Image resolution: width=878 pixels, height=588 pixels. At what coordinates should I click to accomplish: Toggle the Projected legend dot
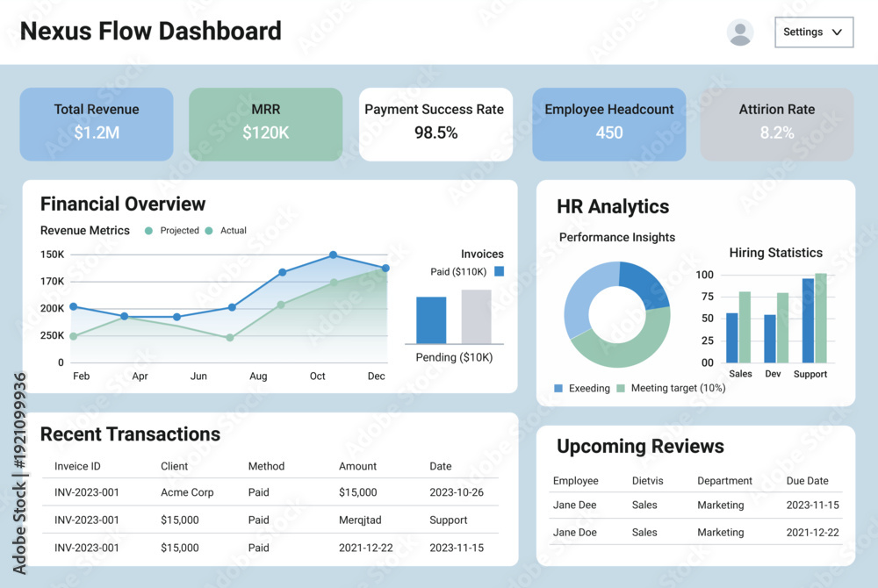(x=148, y=231)
